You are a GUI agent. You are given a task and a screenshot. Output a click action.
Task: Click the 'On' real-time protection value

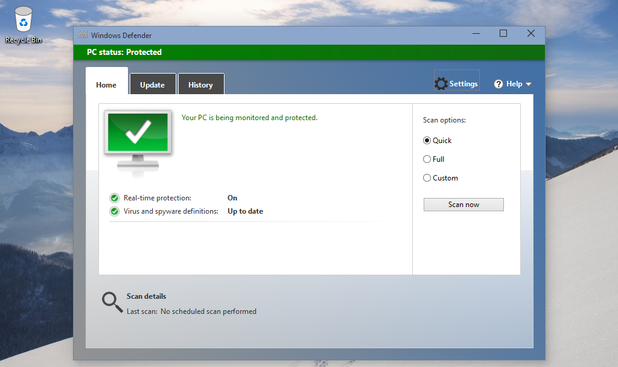tap(232, 198)
